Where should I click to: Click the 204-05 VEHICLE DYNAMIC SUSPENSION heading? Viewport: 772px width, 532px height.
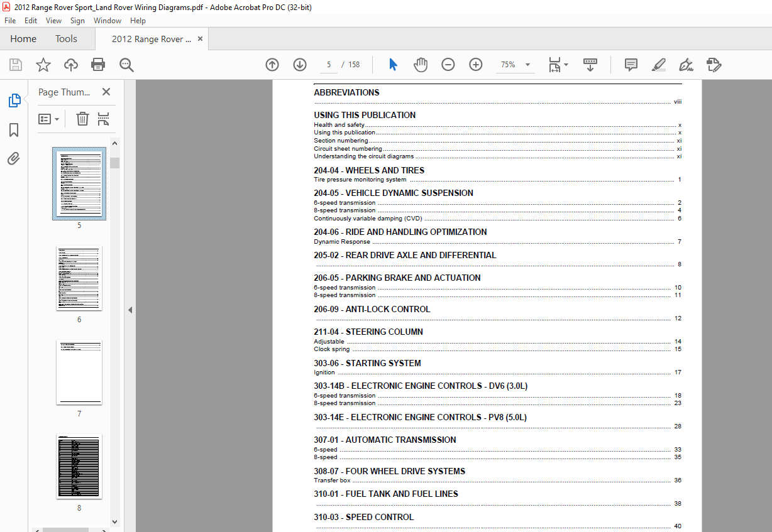tap(394, 193)
